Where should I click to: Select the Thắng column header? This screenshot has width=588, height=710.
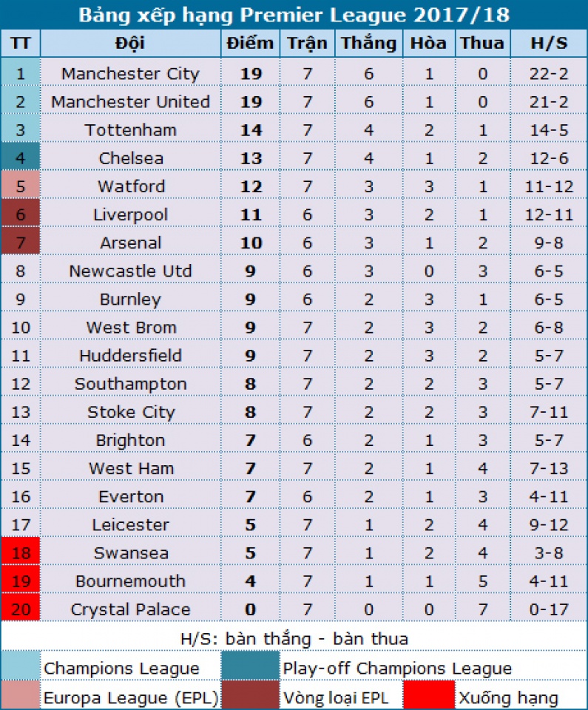tap(368, 44)
